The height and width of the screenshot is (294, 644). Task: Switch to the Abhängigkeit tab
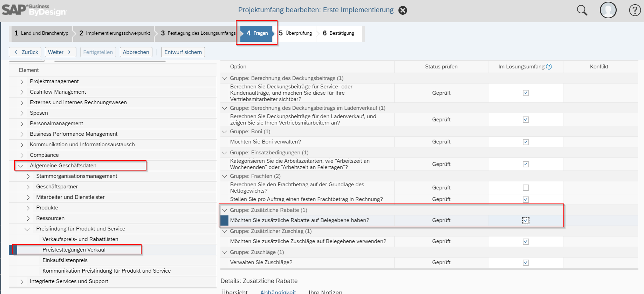point(278,292)
